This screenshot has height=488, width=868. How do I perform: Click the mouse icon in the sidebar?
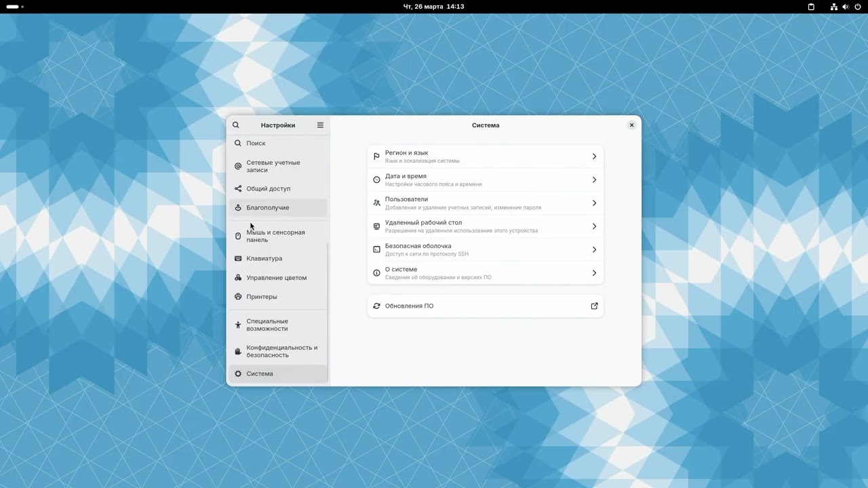click(238, 236)
